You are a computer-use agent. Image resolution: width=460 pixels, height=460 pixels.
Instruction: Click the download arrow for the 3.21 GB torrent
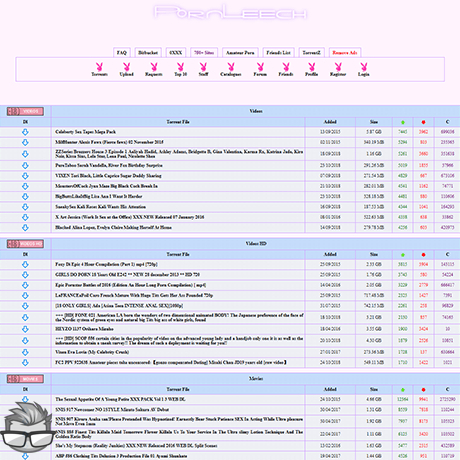pos(25,318)
